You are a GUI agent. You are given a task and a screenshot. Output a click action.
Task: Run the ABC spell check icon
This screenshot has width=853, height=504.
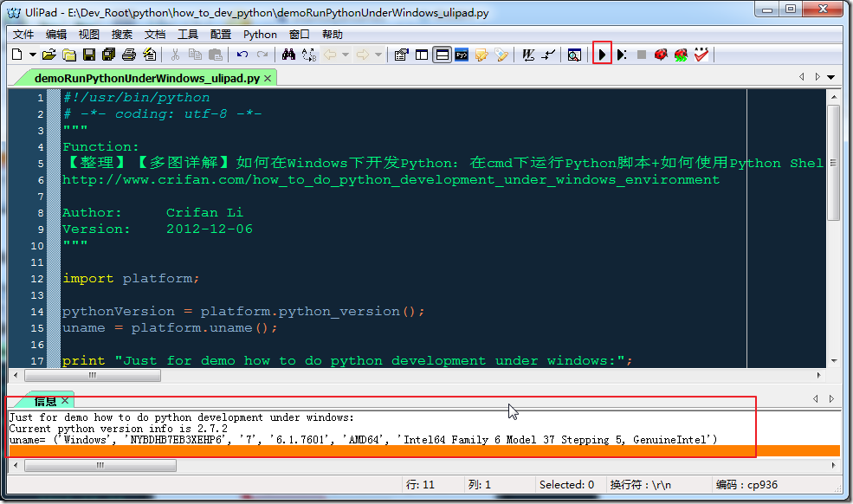[x=701, y=55]
